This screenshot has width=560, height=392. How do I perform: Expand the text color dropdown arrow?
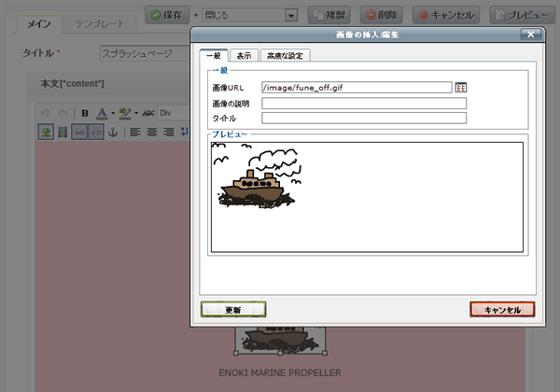pos(113,113)
